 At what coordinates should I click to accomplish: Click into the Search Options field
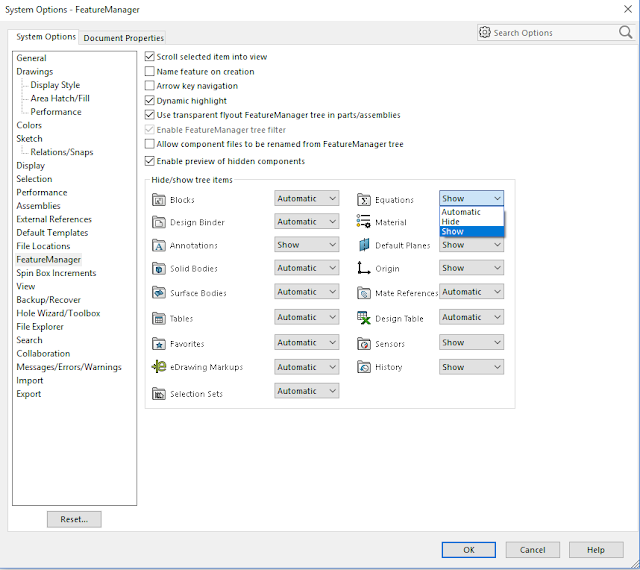point(554,33)
